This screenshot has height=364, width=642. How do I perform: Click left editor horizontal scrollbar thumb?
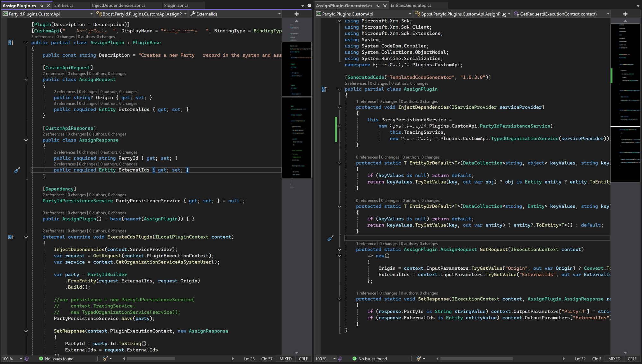[x=151, y=359]
